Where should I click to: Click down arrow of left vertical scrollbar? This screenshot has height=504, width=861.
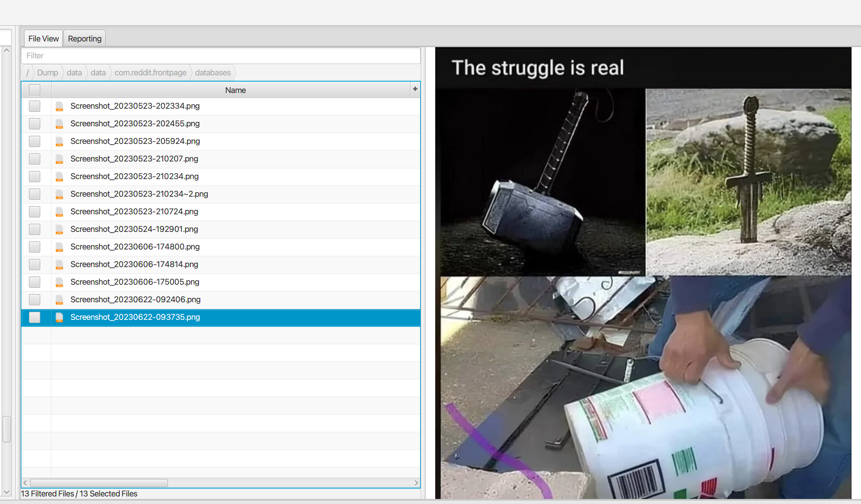coord(7,492)
